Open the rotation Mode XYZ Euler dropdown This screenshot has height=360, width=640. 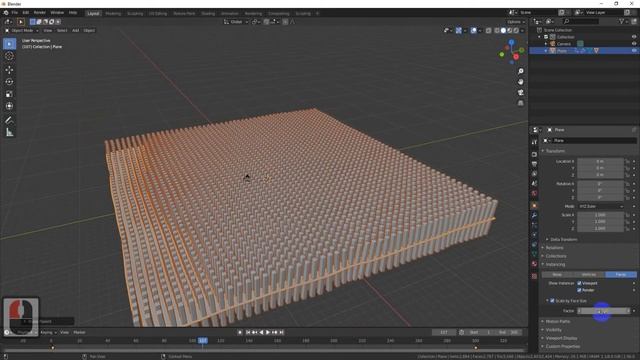[600, 207]
